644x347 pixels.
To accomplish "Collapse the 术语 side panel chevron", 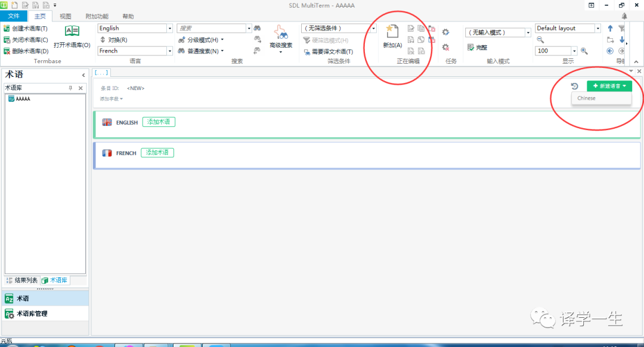I will point(83,75).
